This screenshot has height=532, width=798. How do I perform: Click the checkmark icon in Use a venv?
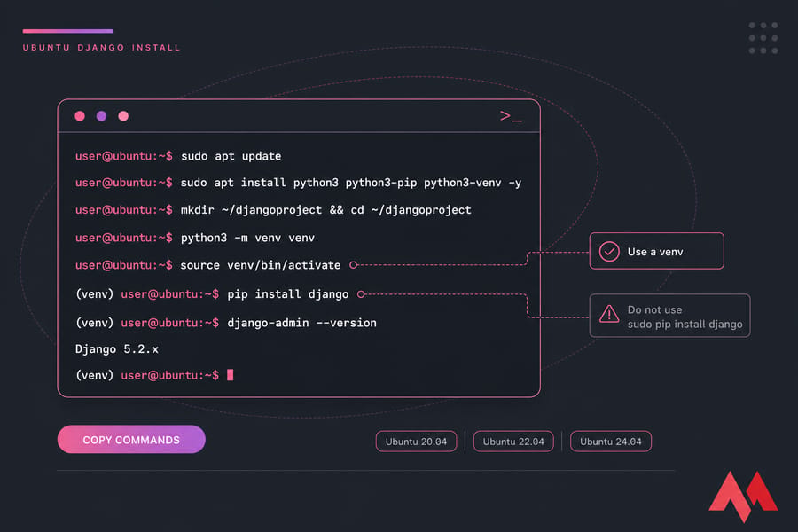coord(609,252)
